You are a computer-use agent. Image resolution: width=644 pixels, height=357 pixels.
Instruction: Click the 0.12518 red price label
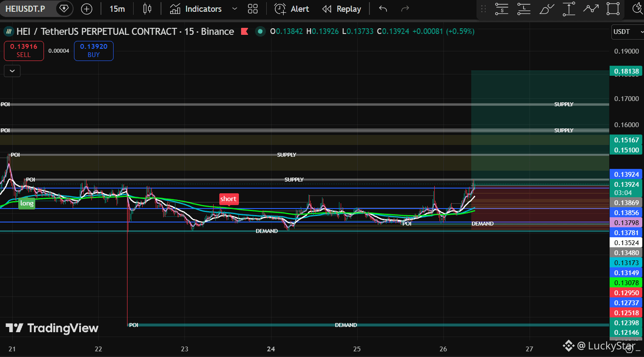click(x=626, y=313)
